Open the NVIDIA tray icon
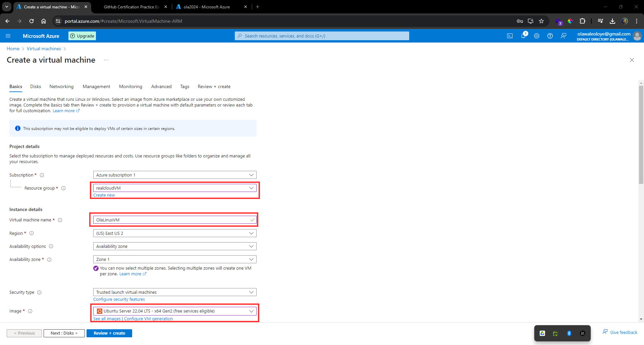This screenshot has height=345, width=644. tap(555, 333)
